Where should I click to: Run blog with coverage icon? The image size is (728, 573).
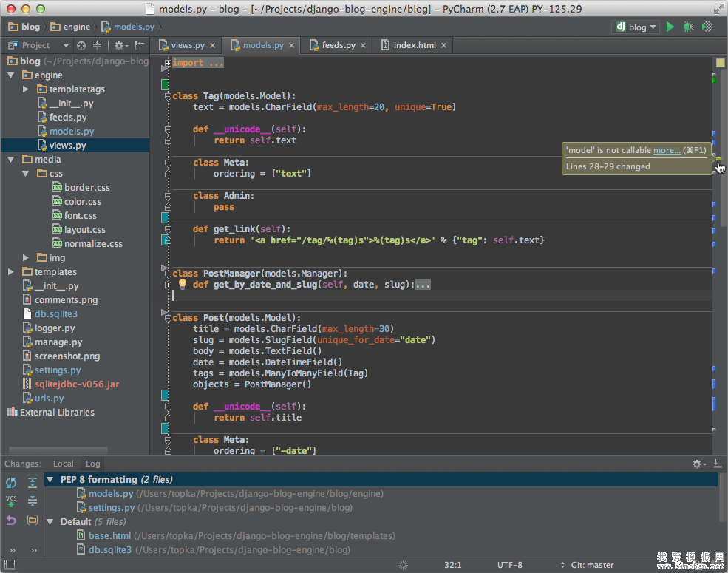coord(707,27)
